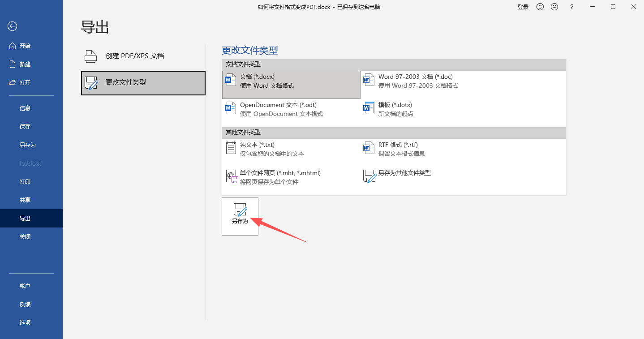The image size is (644, 339).
Task: Select 纯文本 (*.txt) plain text type
Action: pos(291,153)
